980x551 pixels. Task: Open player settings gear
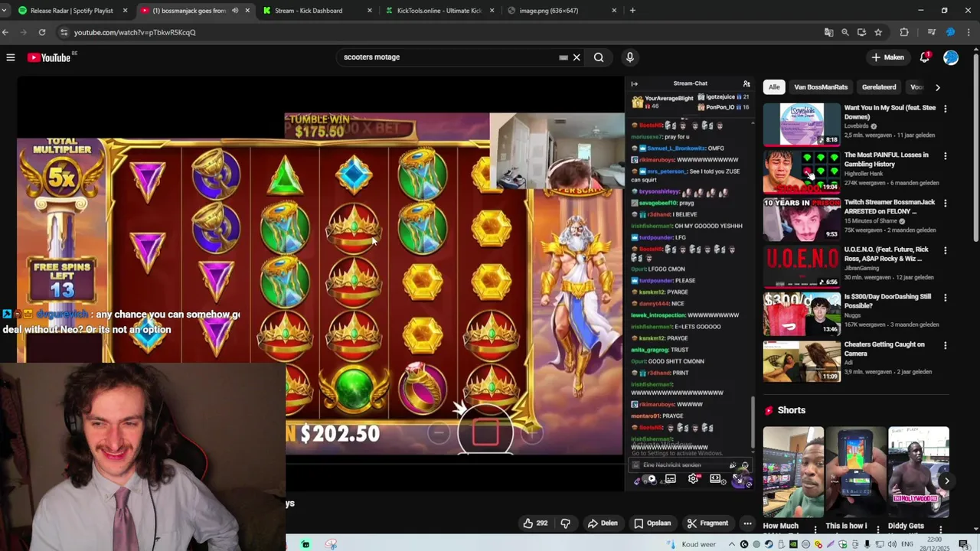(x=693, y=479)
